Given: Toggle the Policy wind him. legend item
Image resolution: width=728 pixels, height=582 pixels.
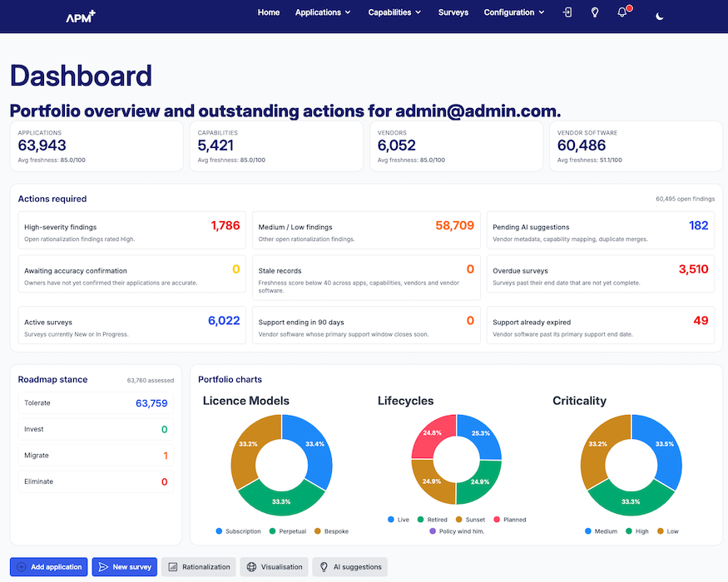Looking at the screenshot, I should click(x=457, y=531).
